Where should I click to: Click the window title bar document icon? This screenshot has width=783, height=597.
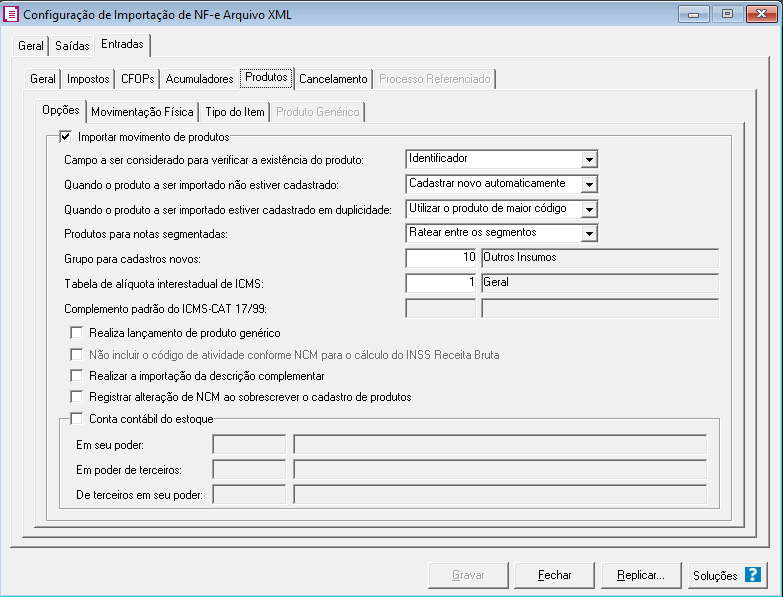point(12,15)
